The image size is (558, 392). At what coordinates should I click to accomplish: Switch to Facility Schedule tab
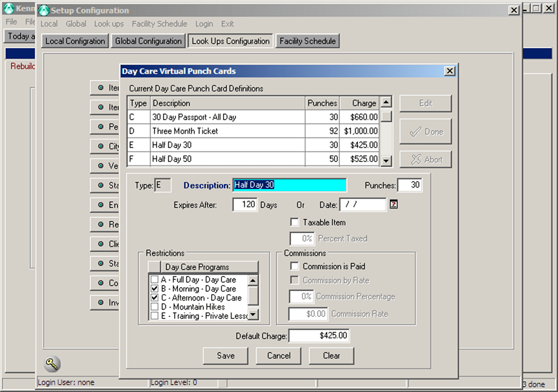[308, 41]
